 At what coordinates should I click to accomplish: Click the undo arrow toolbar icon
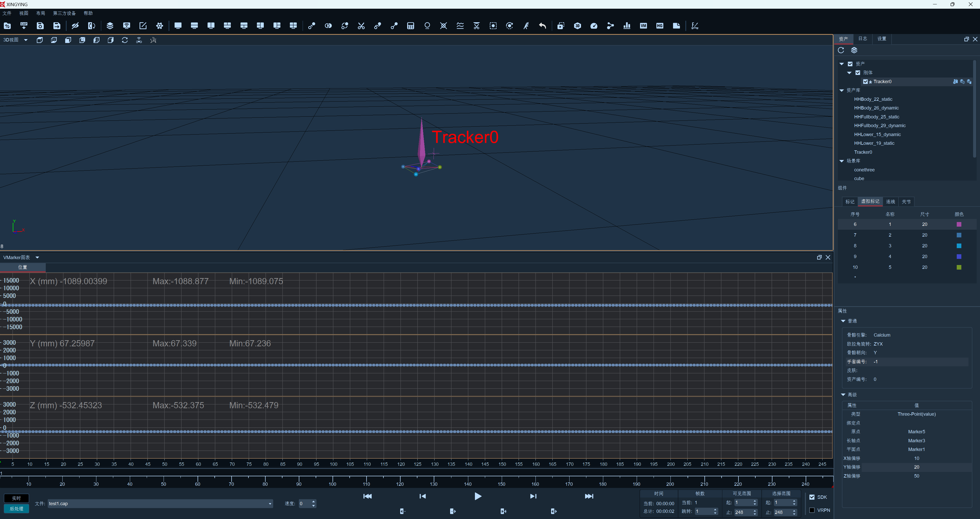[x=542, y=26]
